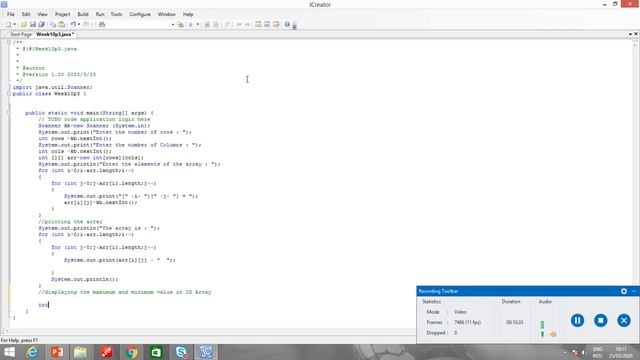The width and height of the screenshot is (640, 360).
Task: Click the Save All icon
Action: click(41, 24)
